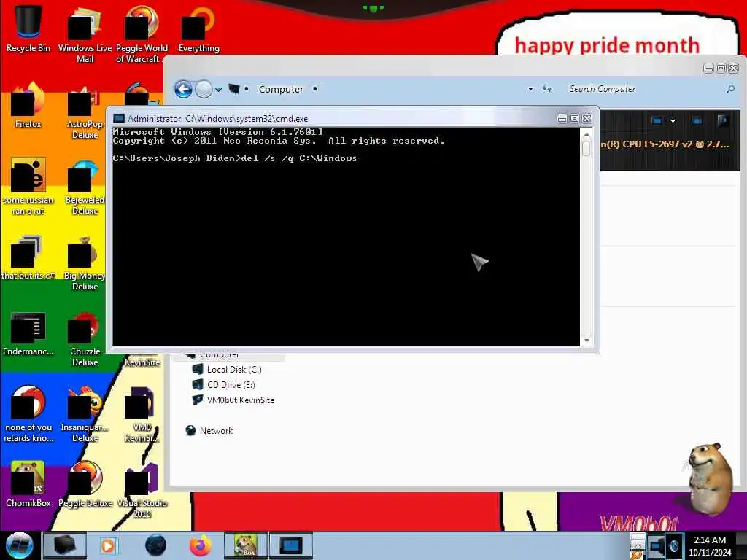Screen dimensions: 747x560
Task: Click the Computer breadcrumb in address bar
Action: 281,89
